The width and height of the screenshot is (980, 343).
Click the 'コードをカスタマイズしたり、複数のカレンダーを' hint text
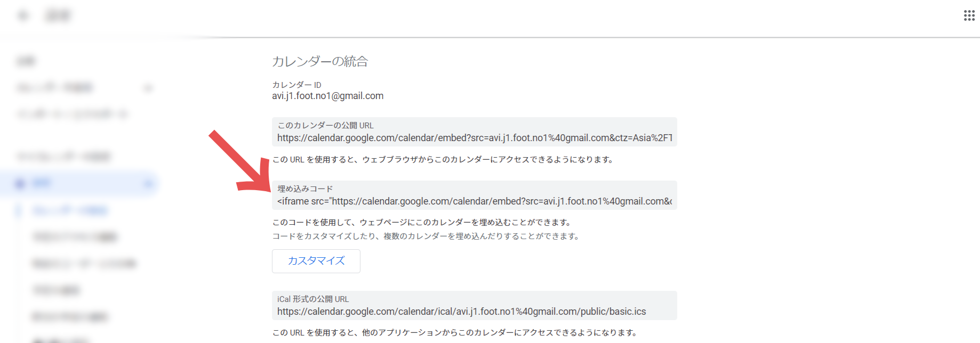(427, 236)
